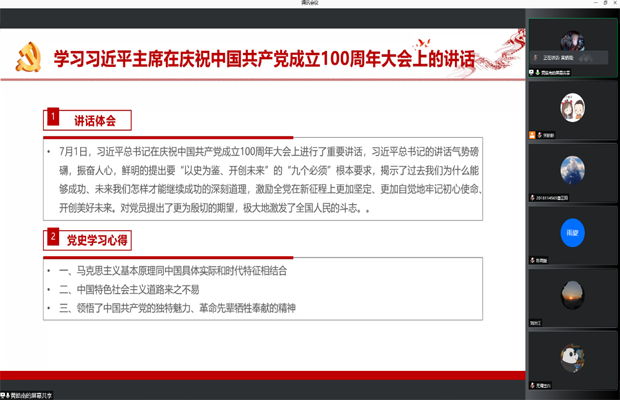Click the screen-sharing status icon at bottom left
This screenshot has height=400, width=620.
[x=5, y=396]
